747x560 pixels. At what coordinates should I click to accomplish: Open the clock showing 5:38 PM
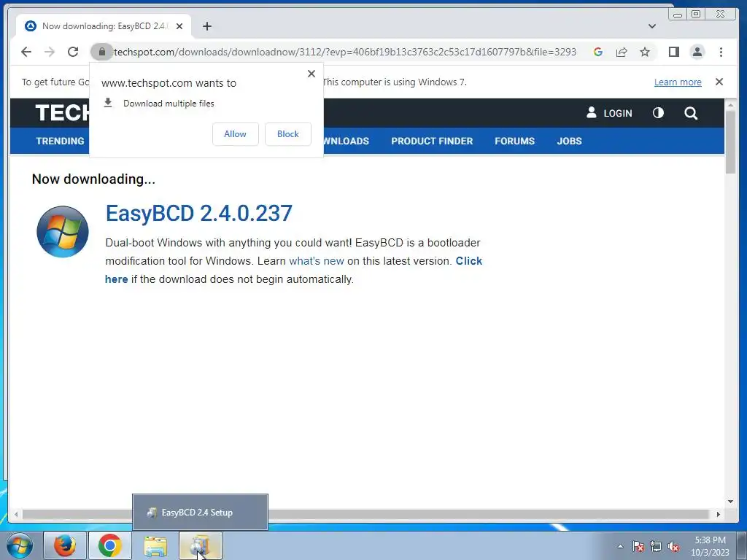point(710,546)
